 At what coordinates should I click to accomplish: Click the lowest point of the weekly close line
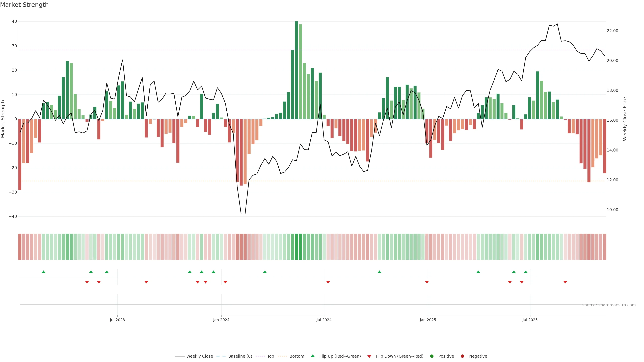pyautogui.click(x=243, y=214)
